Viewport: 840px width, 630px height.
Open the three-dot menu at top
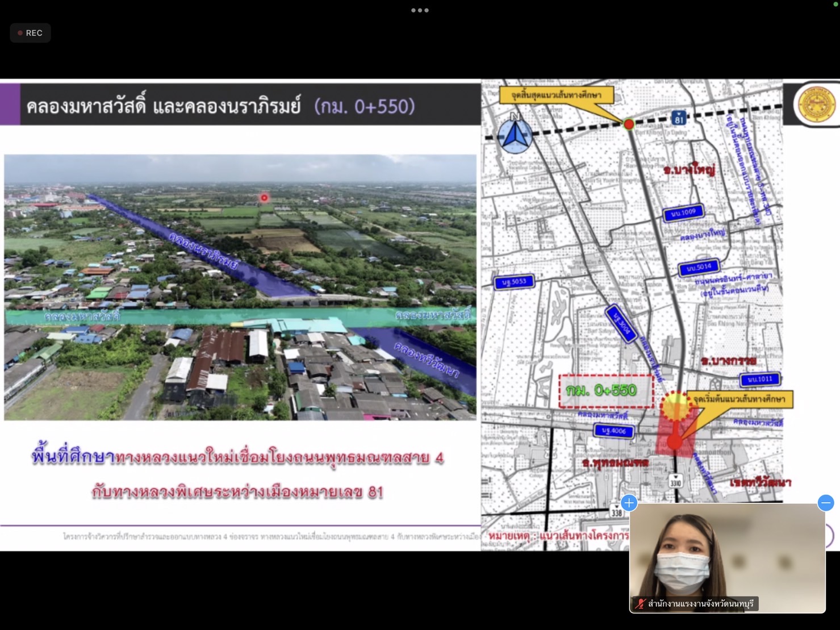coord(420,10)
